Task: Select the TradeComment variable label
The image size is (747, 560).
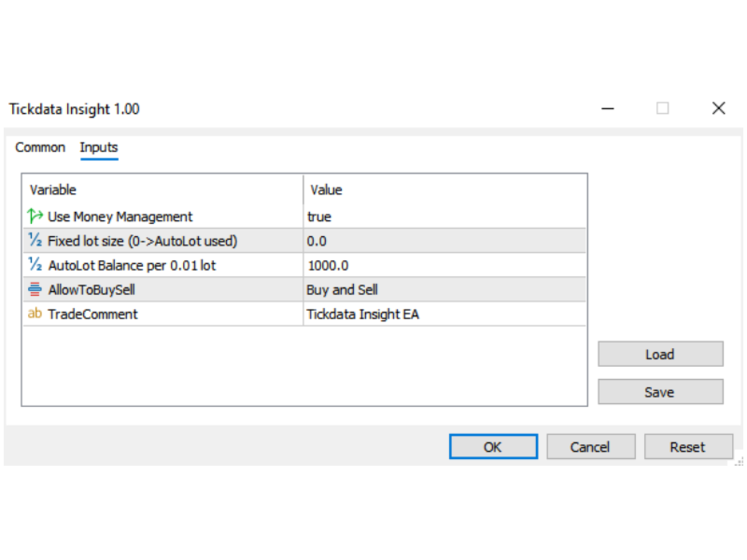Action: pyautogui.click(x=92, y=315)
